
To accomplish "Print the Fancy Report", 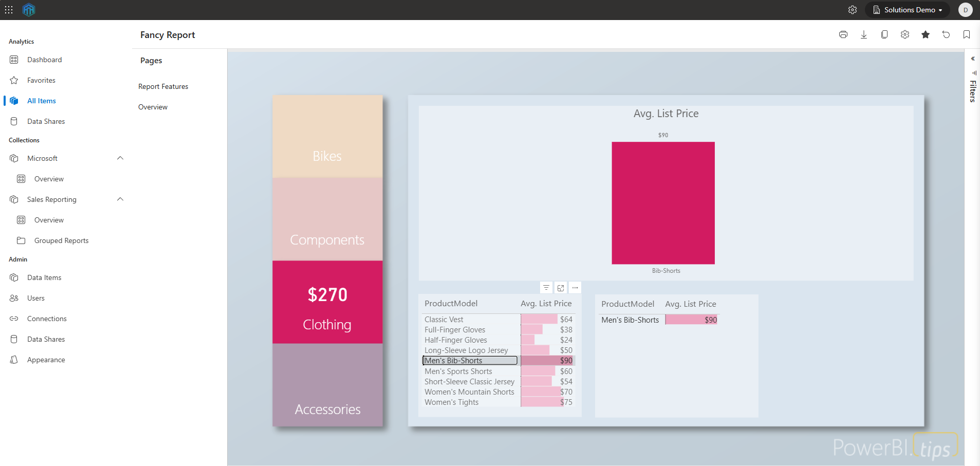I will [843, 34].
